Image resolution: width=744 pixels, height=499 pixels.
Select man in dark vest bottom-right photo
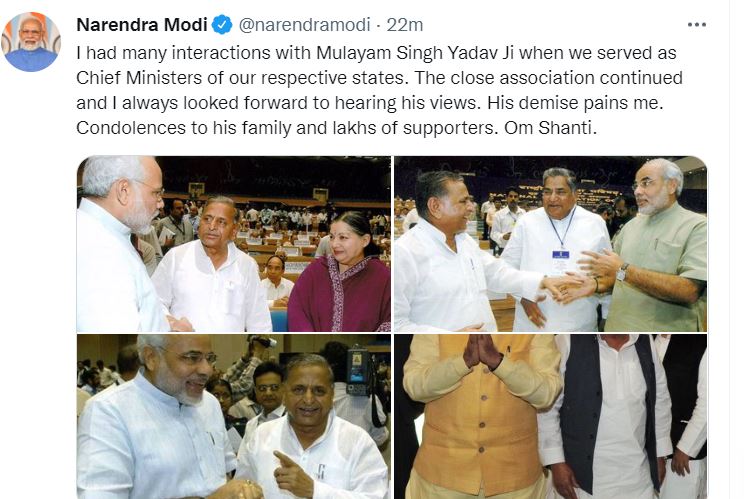605,416
